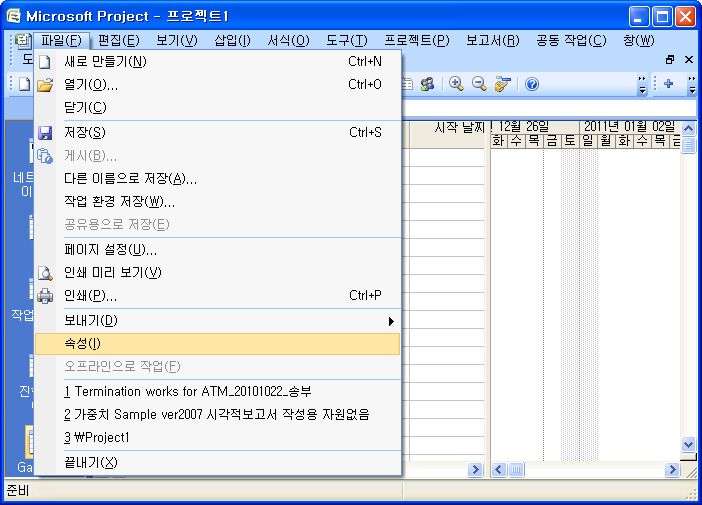Screen dimensions: 702x505
Task: Click the open folder icon beside 열기
Action: (45, 85)
